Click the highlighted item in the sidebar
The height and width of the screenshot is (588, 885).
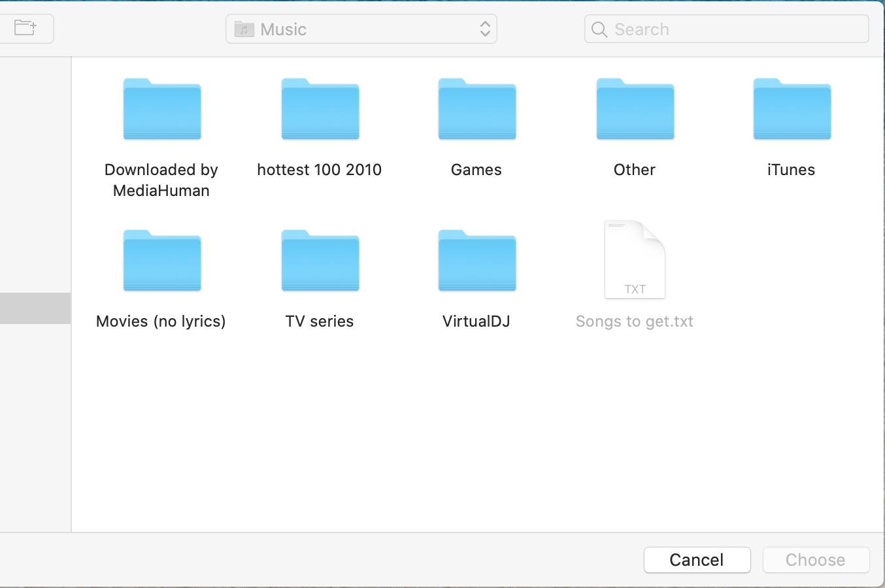point(35,308)
